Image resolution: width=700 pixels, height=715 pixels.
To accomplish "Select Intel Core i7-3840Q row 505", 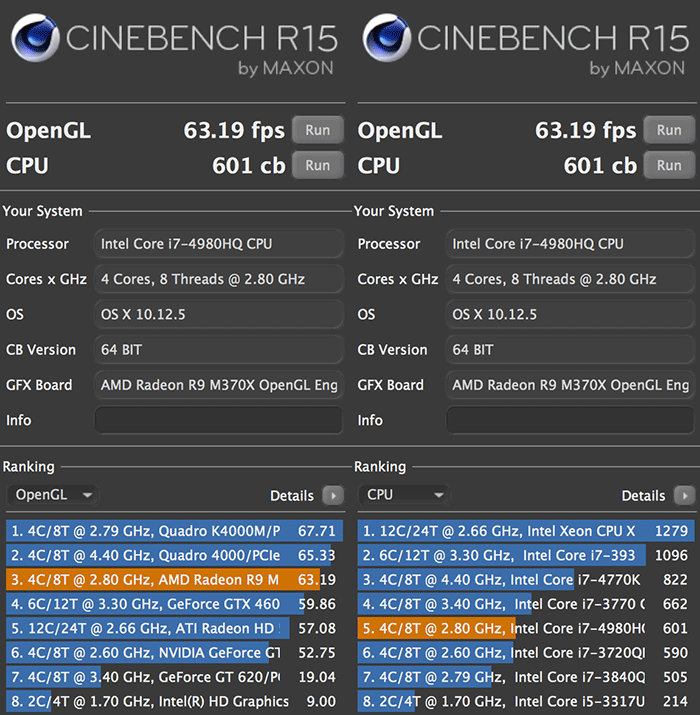I will (x=526, y=677).
